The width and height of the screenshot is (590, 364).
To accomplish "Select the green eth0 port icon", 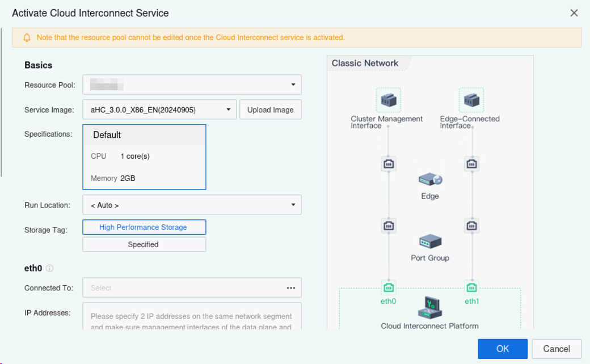I will [389, 288].
